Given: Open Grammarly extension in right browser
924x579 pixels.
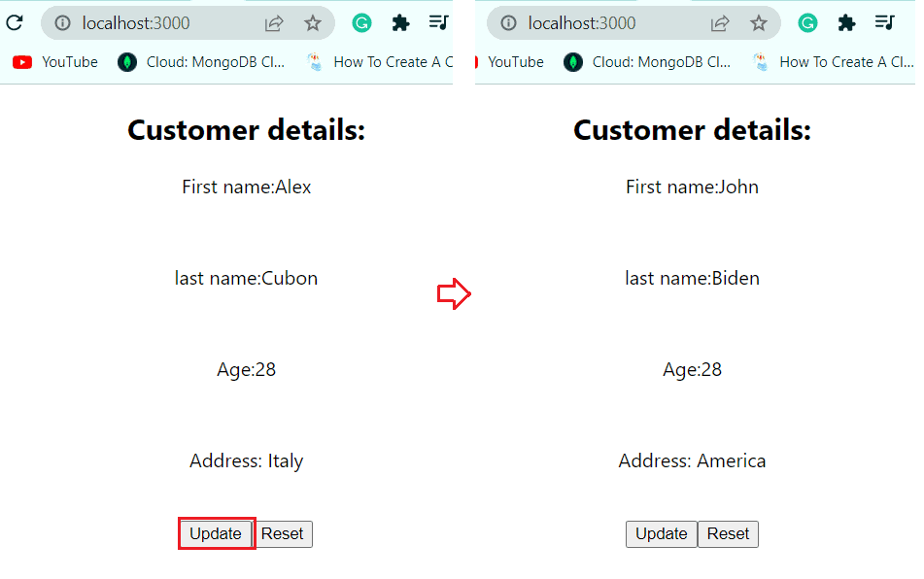Looking at the screenshot, I should 808,23.
